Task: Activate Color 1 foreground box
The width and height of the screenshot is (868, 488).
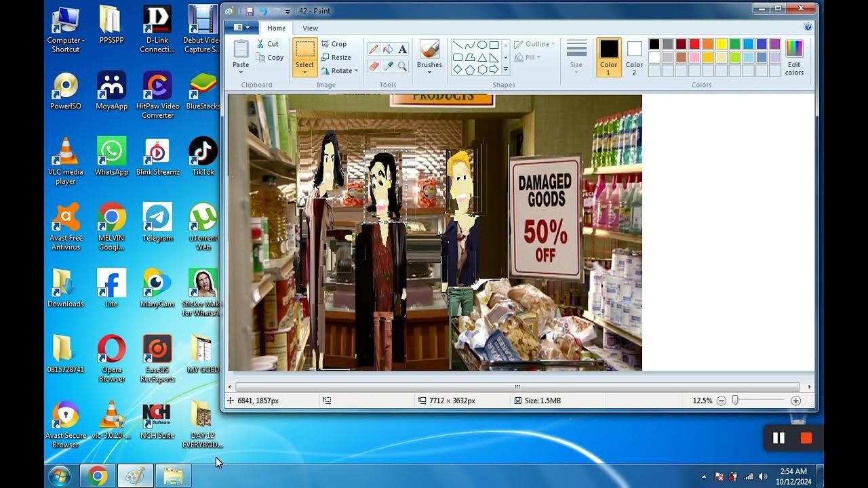Action: pos(609,57)
